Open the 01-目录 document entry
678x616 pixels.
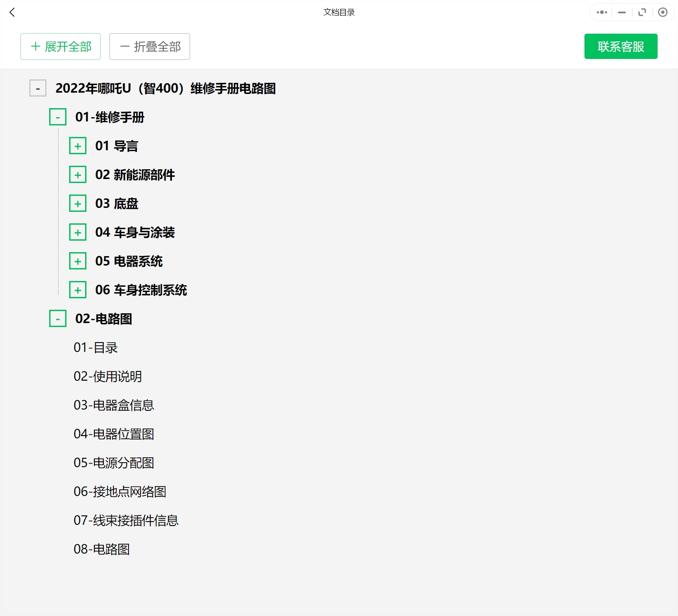point(96,347)
